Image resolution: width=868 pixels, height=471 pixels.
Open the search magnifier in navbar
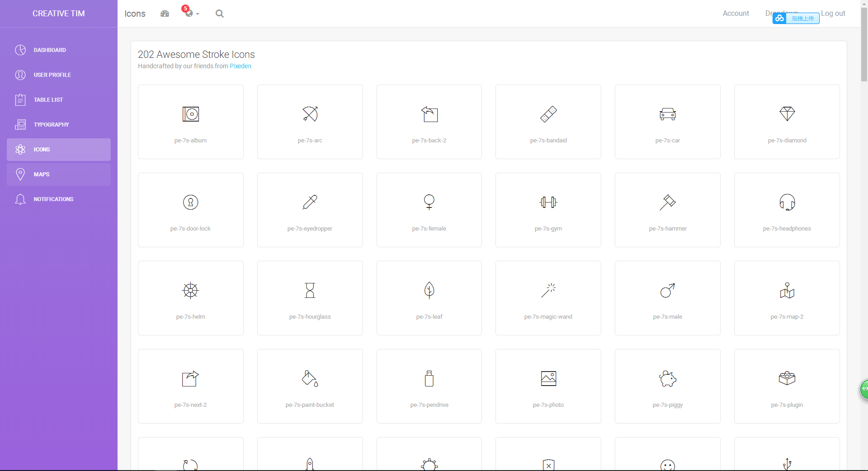220,14
